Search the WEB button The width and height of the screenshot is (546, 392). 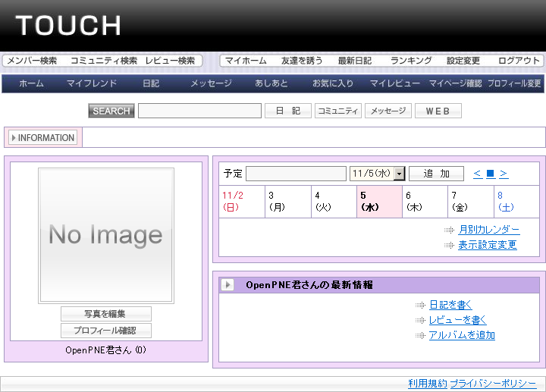(x=438, y=111)
